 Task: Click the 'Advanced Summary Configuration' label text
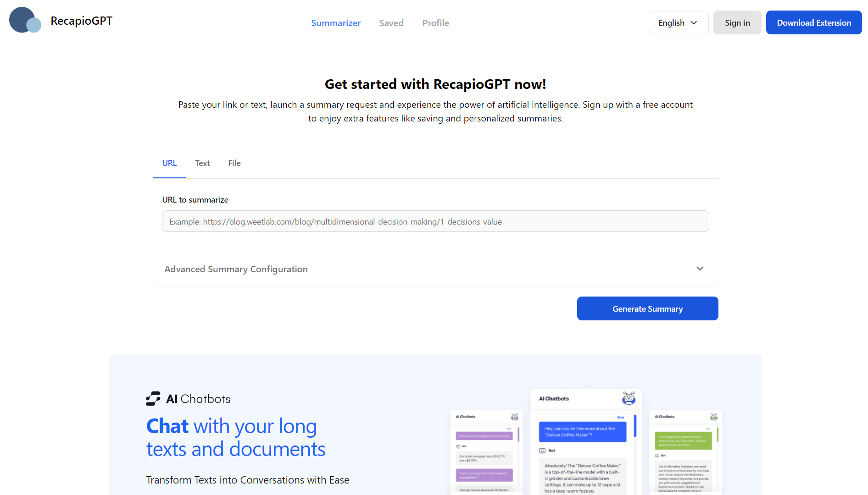236,269
